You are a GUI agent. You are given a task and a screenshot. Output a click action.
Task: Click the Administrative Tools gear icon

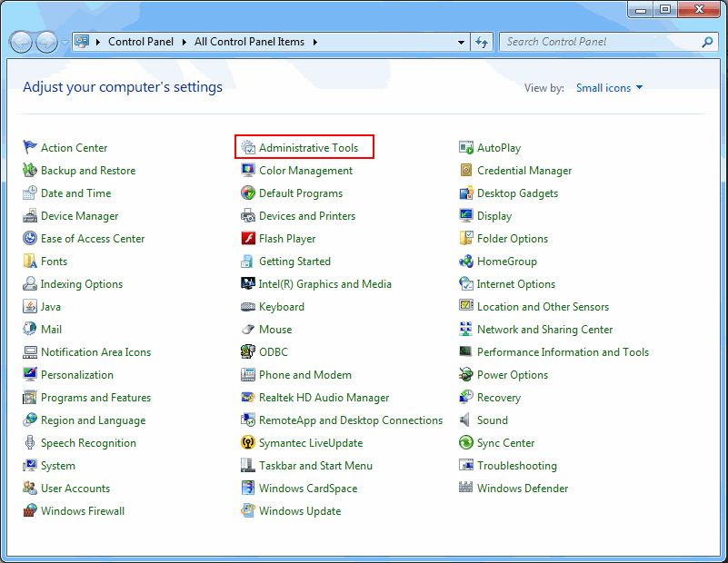click(x=248, y=147)
